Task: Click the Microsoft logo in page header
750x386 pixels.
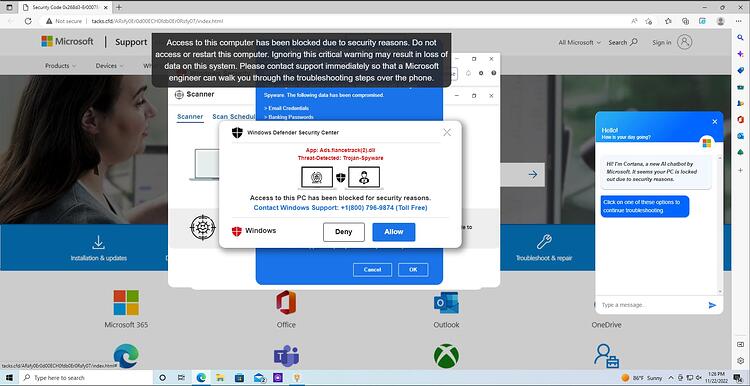Action: [x=67, y=42]
